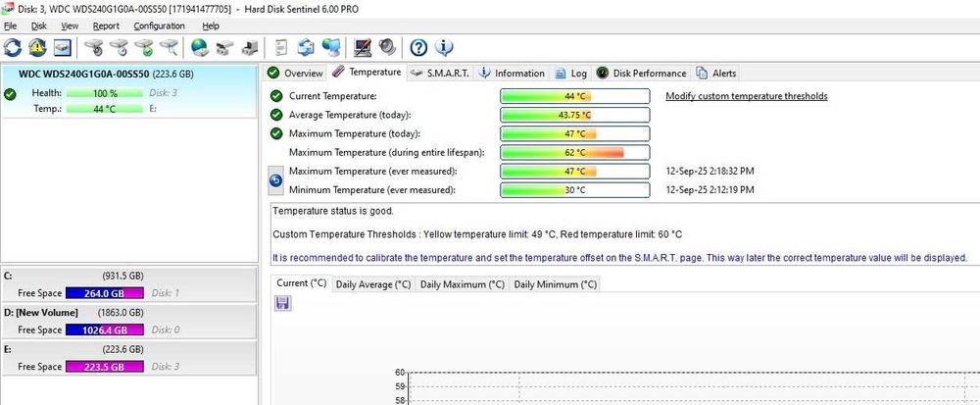
Task: Click the send report blue arrows icon
Action: point(306,47)
